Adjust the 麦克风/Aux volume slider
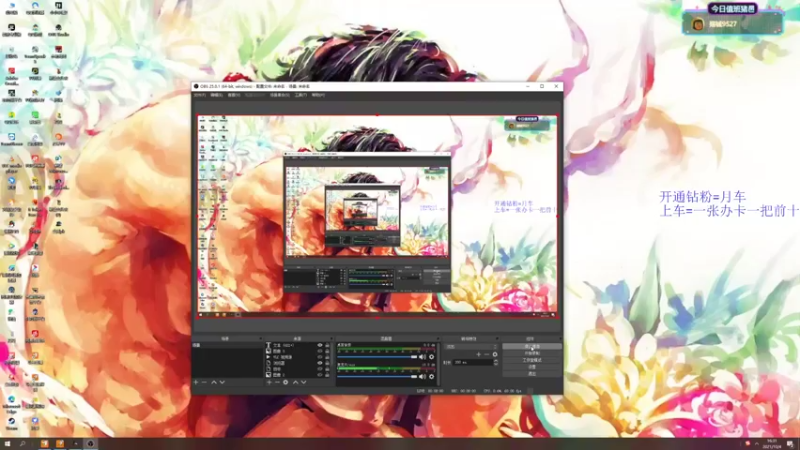Viewport: 800px width, 450px height. (377, 377)
